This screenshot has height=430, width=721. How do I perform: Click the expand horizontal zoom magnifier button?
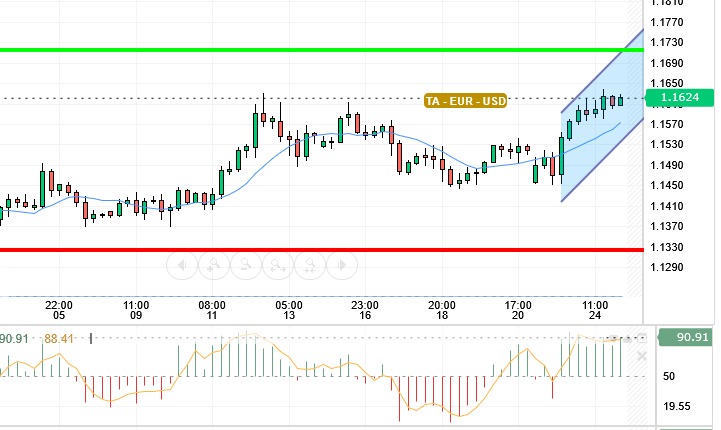[278, 265]
